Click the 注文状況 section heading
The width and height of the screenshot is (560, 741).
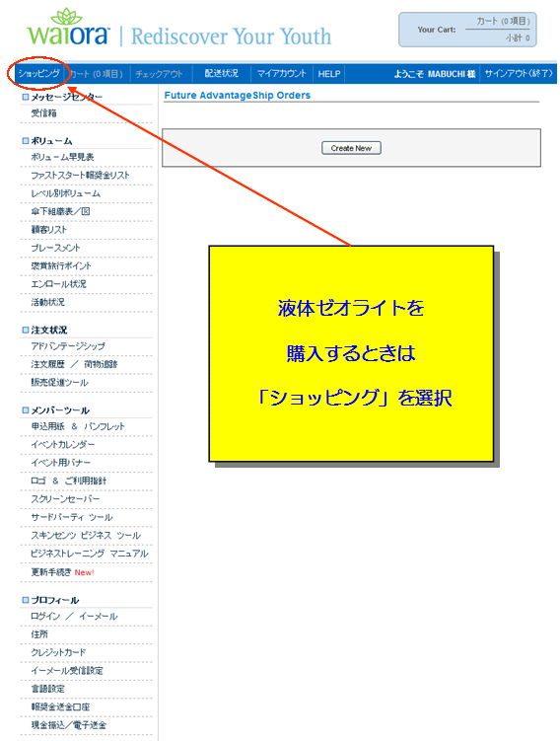(x=49, y=330)
